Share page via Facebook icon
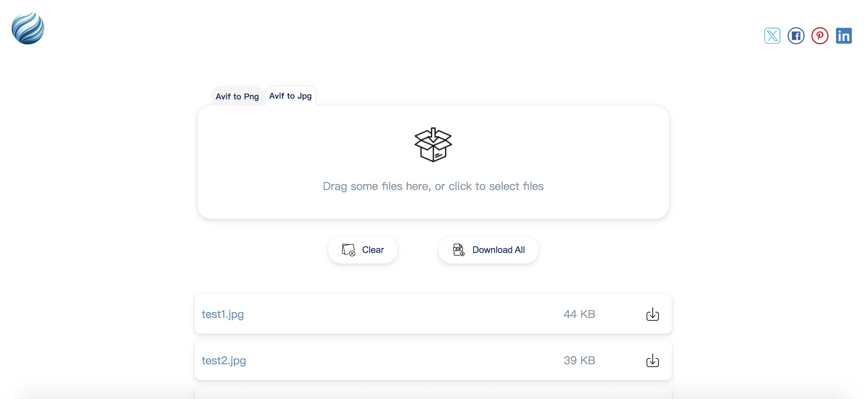This screenshot has height=399, width=868. click(796, 36)
